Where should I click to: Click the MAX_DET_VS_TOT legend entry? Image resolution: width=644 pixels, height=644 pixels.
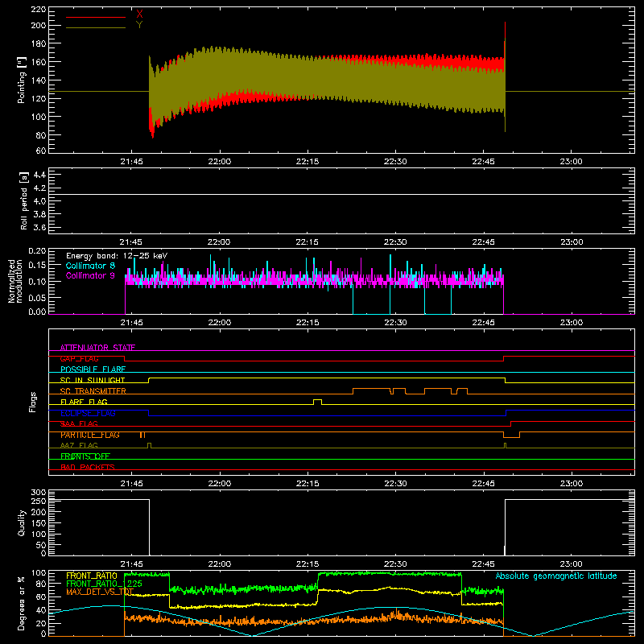100,592
